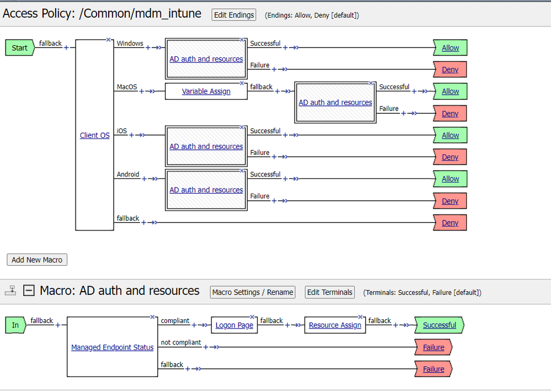
Task: Add item on the Android branch
Action: 145,179
